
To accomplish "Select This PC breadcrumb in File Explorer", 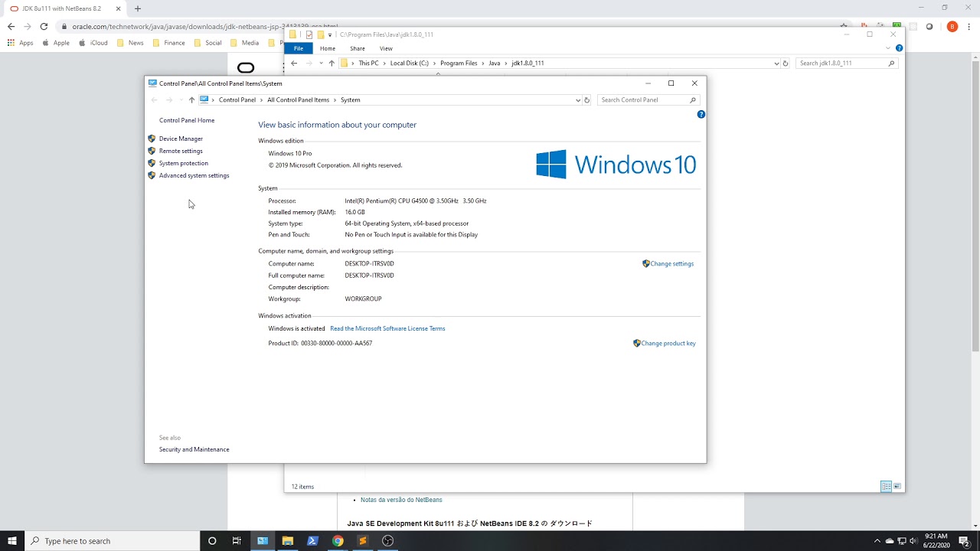I will [x=368, y=63].
